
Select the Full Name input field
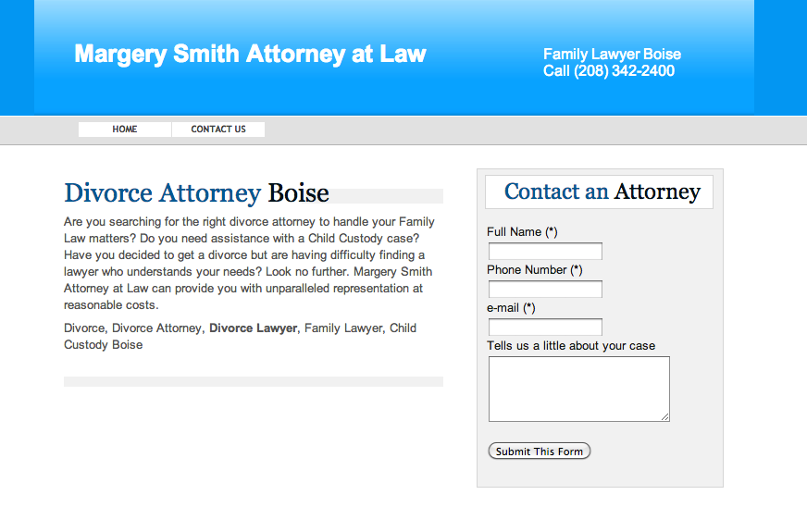click(x=545, y=251)
